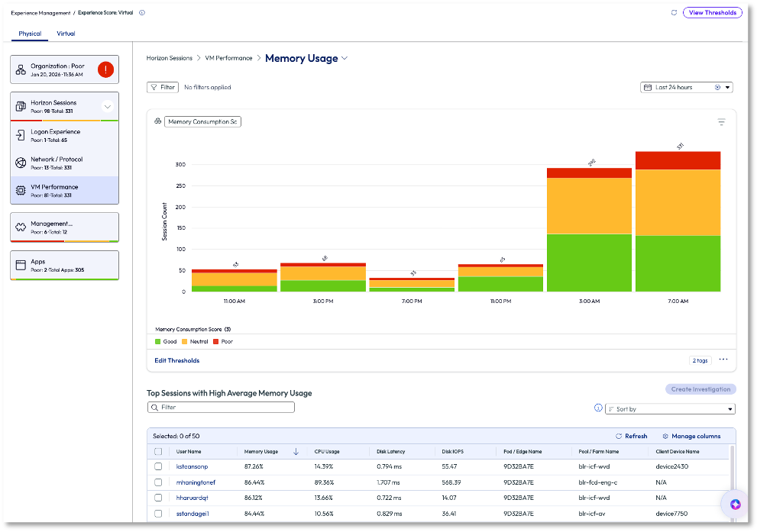
Task: Collapse the Horizon Sessions panel chevron
Action: point(108,107)
